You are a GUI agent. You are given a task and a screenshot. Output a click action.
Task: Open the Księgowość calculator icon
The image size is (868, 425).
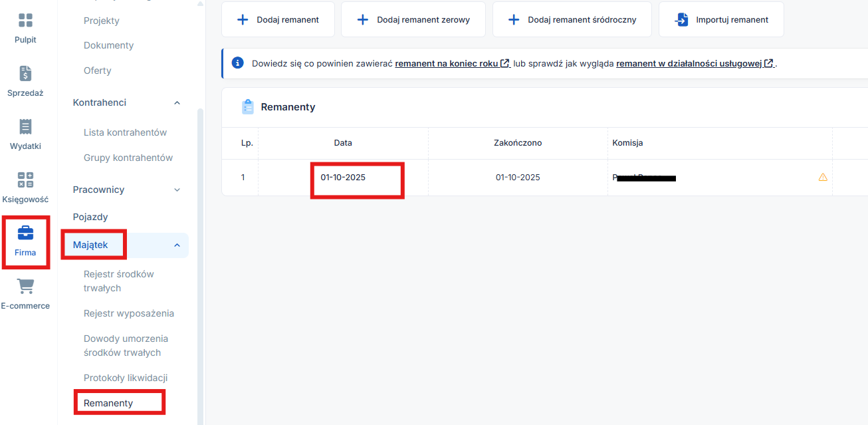(x=25, y=180)
